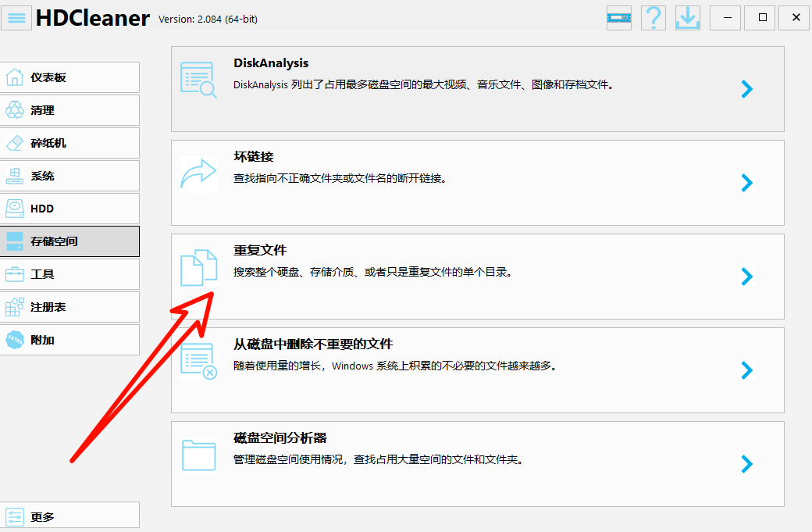Click the sliders icon beside 更多
The height and width of the screenshot is (532, 812).
pos(15,516)
